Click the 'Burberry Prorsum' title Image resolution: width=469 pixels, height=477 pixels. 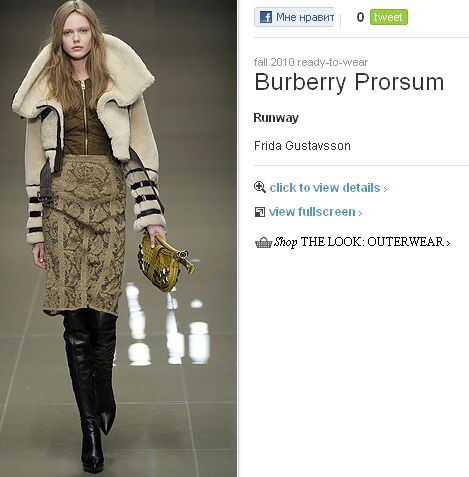point(349,82)
